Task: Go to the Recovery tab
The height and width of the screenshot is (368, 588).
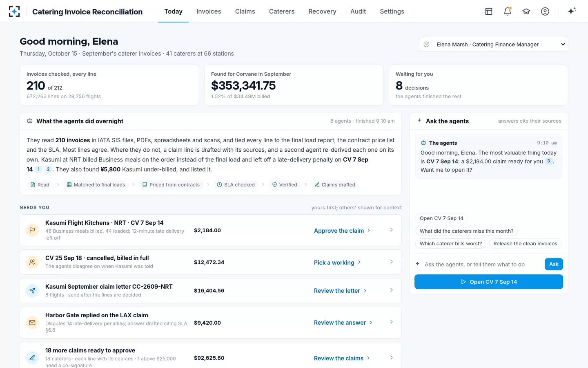Action: pos(322,11)
